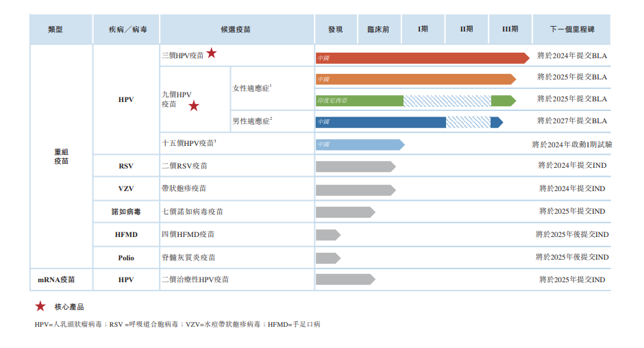Click the 將於2024年啟動I期試驗 milestone
Screen dimensions: 644x348
coord(571,145)
